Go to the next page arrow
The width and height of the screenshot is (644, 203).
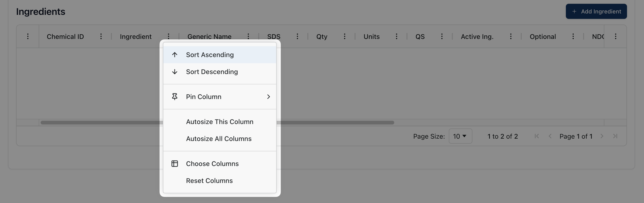pos(602,136)
